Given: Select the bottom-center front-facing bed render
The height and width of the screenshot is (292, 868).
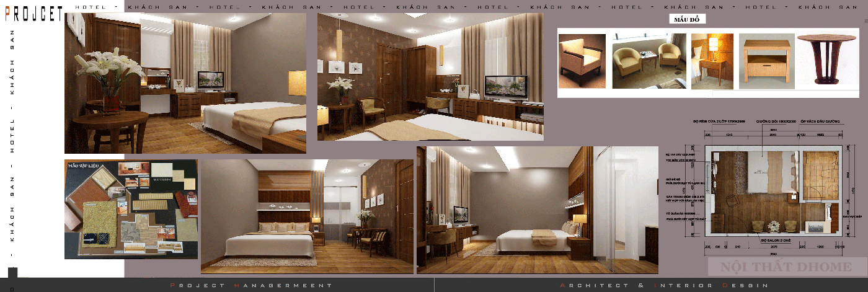Looking at the screenshot, I should point(307,216).
